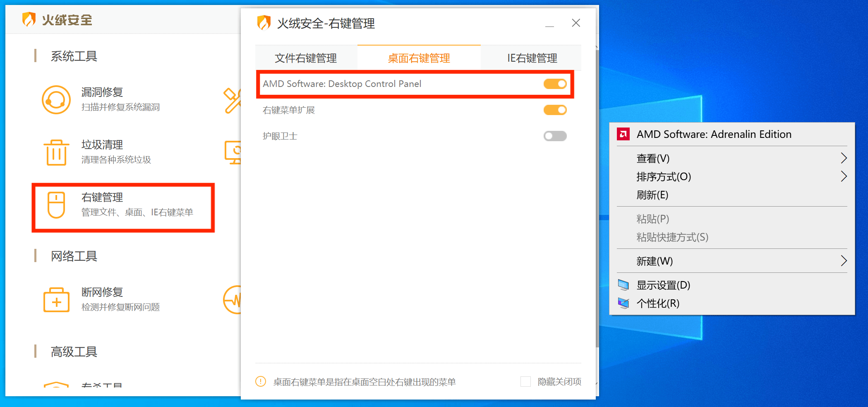Image resolution: width=868 pixels, height=407 pixels.
Task: Click 高级工具 section heading
Action: pos(74,352)
